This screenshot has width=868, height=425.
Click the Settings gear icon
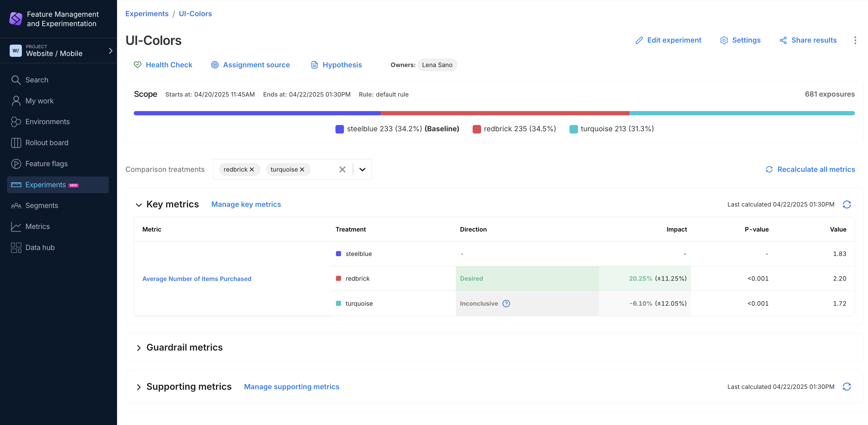[724, 40]
